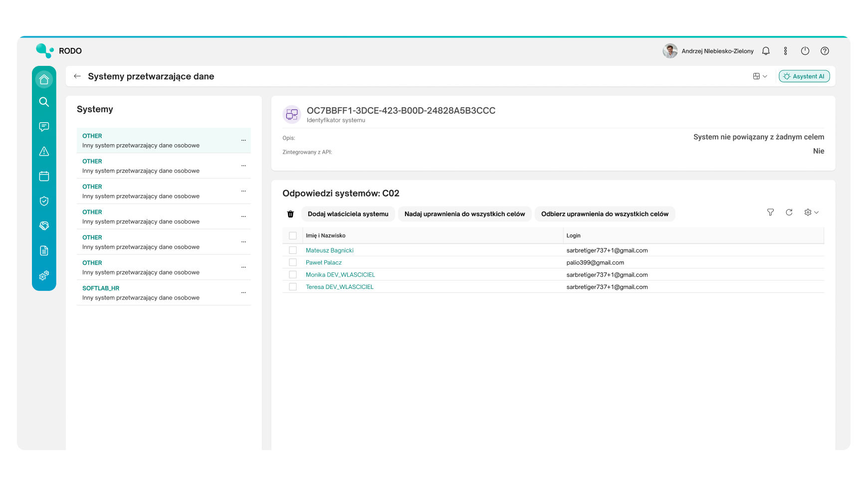The height and width of the screenshot is (497, 868).
Task: Click the Dodaj właściciela systemu button
Action: (348, 214)
